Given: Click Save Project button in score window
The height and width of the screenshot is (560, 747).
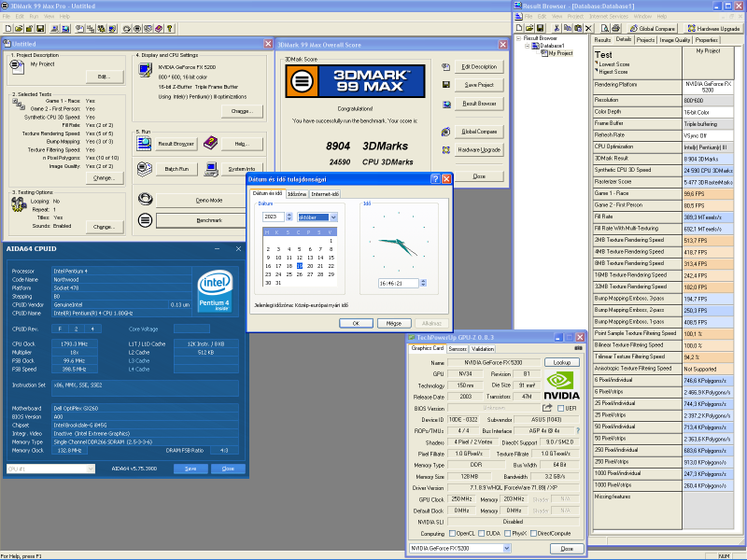Looking at the screenshot, I should [x=479, y=85].
